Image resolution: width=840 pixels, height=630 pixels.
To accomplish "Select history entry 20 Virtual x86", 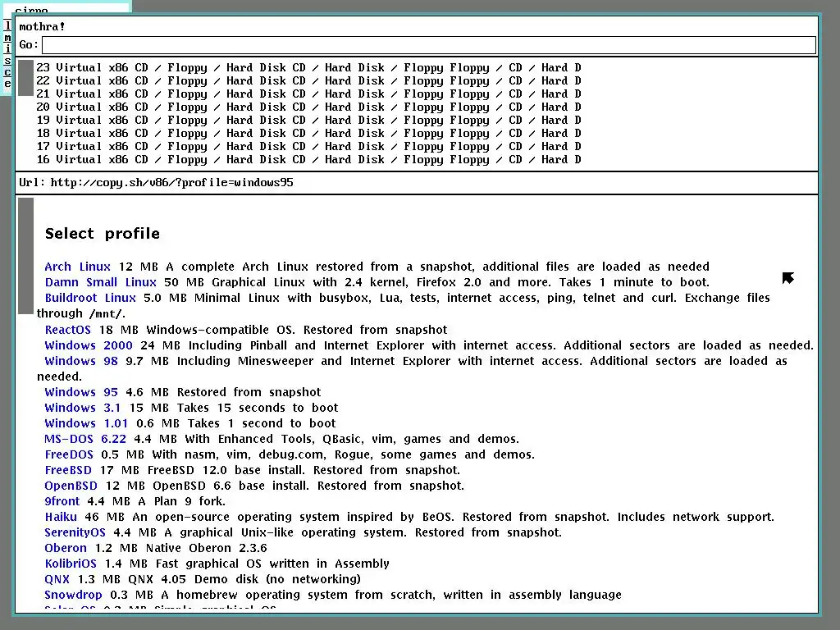I will pyautogui.click(x=308, y=107).
